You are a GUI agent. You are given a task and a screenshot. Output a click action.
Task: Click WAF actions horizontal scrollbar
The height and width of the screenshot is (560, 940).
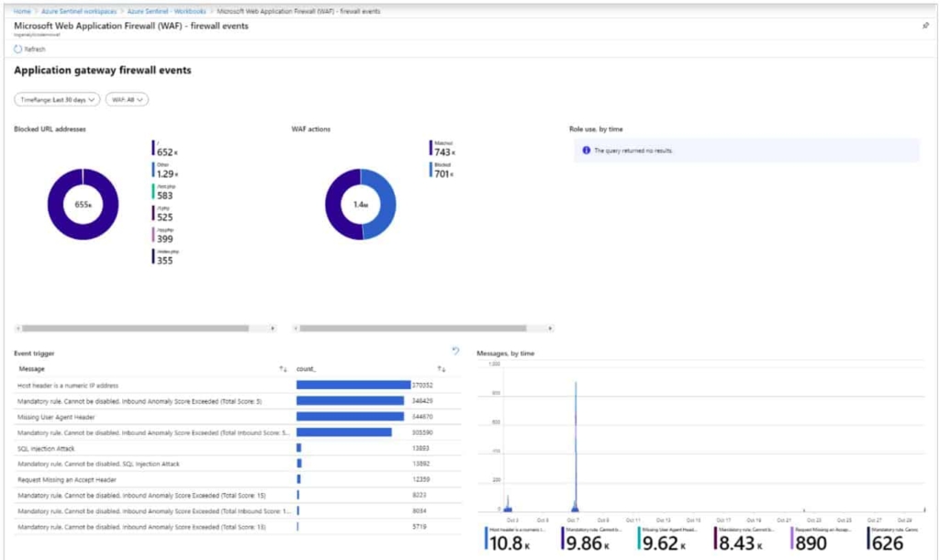coord(413,328)
